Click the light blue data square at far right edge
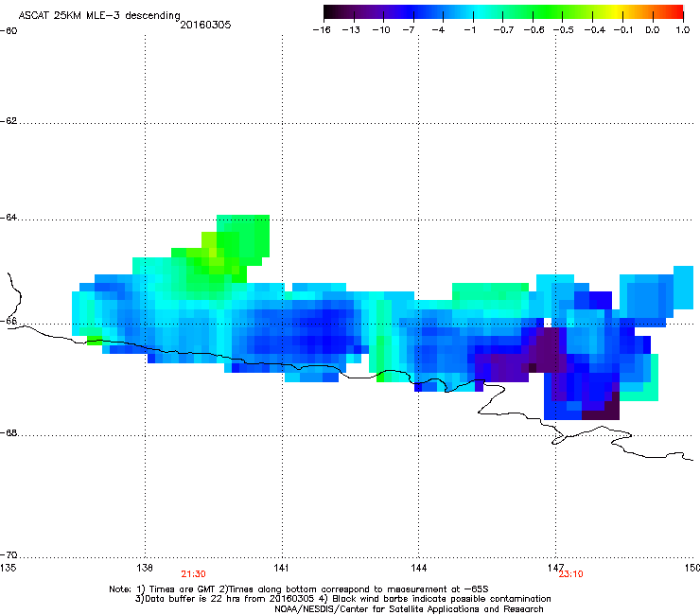The width and height of the screenshot is (700, 615). coord(683,288)
